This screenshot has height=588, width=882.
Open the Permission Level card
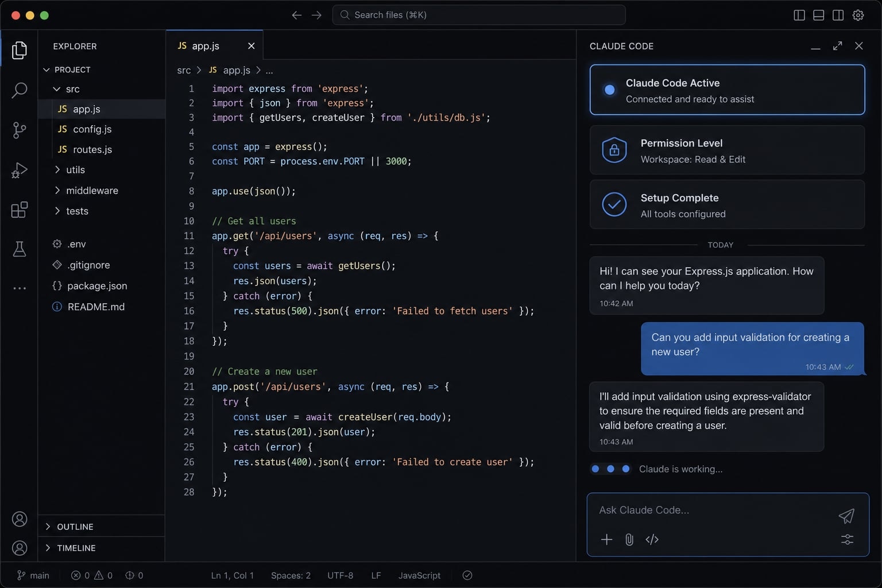point(727,150)
